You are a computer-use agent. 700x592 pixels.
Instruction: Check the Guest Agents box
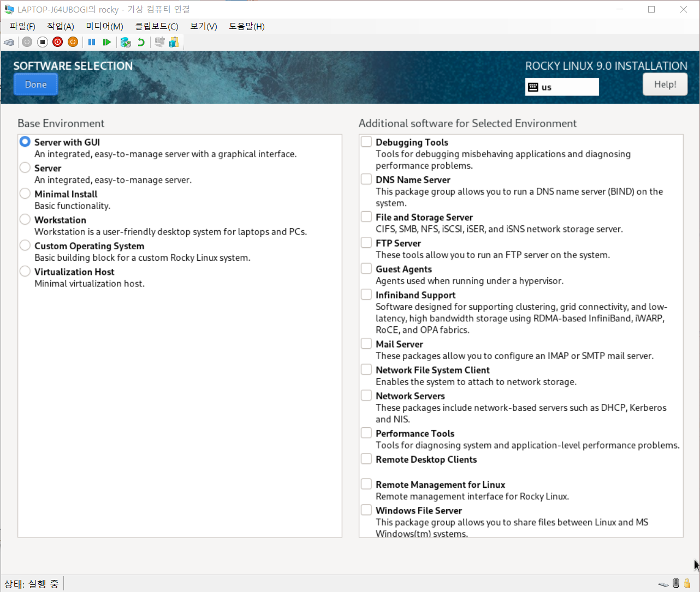coord(366,268)
